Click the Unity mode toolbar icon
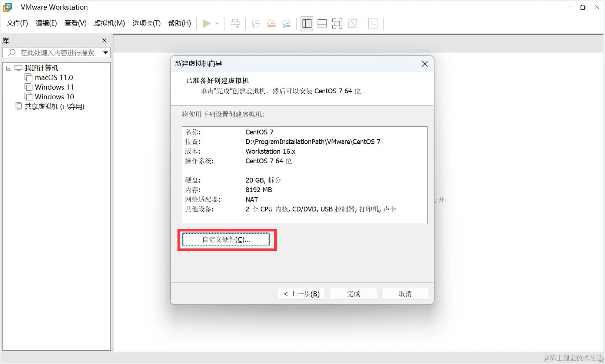 (x=353, y=24)
